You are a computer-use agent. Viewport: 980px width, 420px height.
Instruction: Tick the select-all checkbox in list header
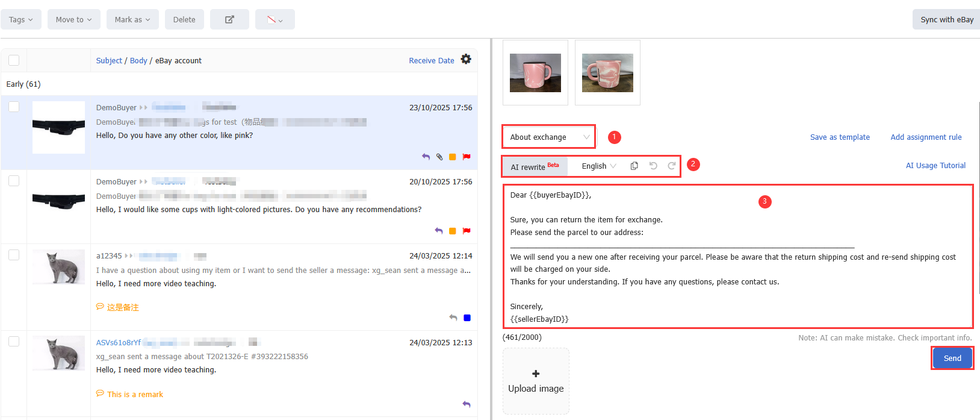(x=14, y=60)
